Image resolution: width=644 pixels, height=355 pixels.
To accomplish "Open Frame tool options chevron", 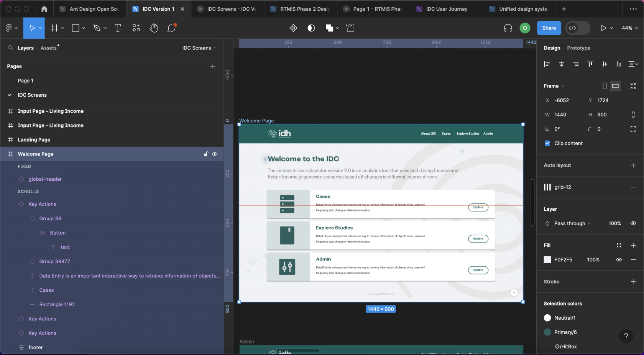I will 62,28.
